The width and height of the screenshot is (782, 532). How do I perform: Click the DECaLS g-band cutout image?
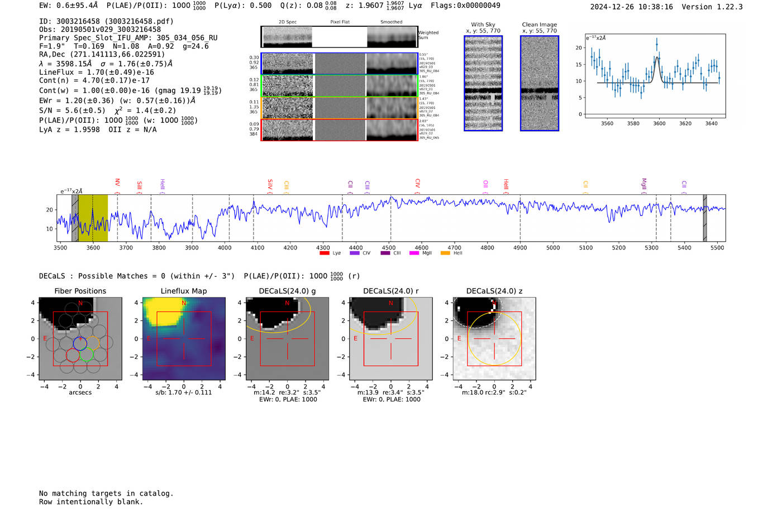287,339
